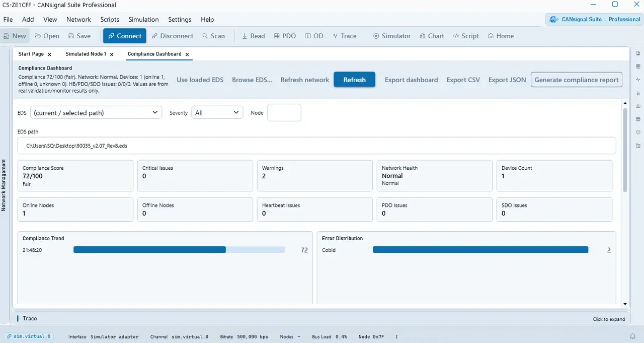Expand the Network Management side panel

click(4, 185)
